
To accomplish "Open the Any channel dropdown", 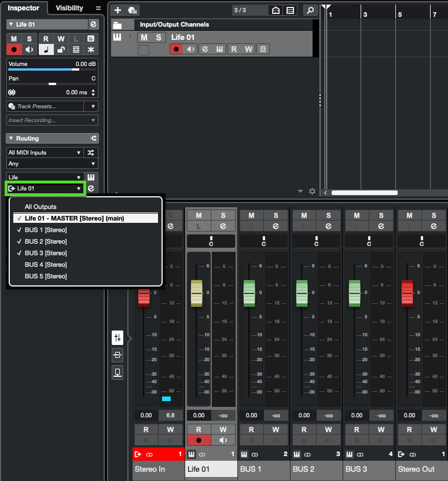I will (52, 163).
